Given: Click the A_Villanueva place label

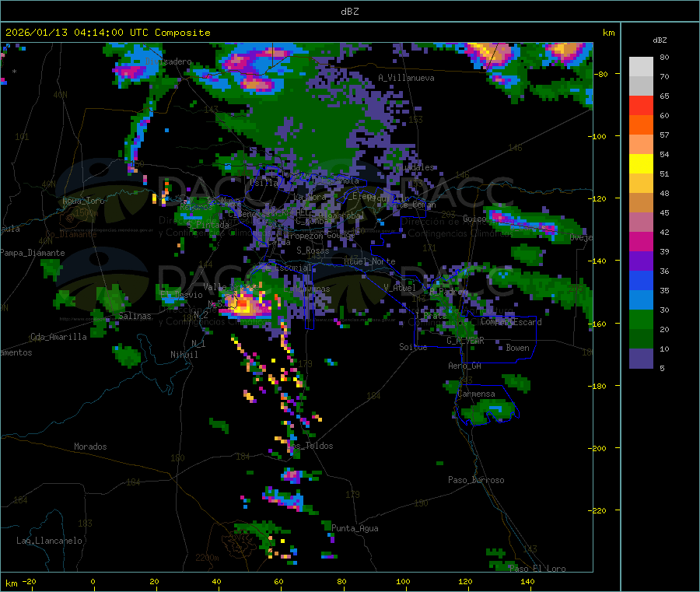Looking at the screenshot, I should pyautogui.click(x=406, y=78).
